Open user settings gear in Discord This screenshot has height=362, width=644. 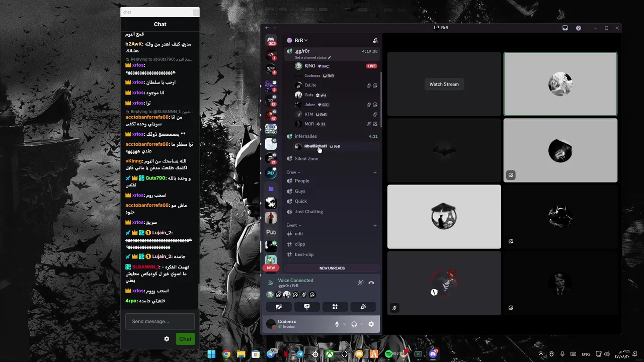click(371, 324)
